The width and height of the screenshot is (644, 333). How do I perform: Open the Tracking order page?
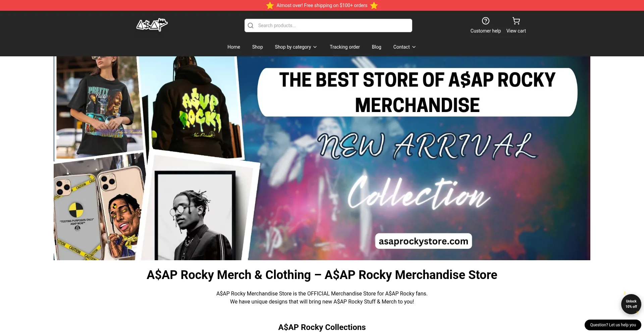344,47
